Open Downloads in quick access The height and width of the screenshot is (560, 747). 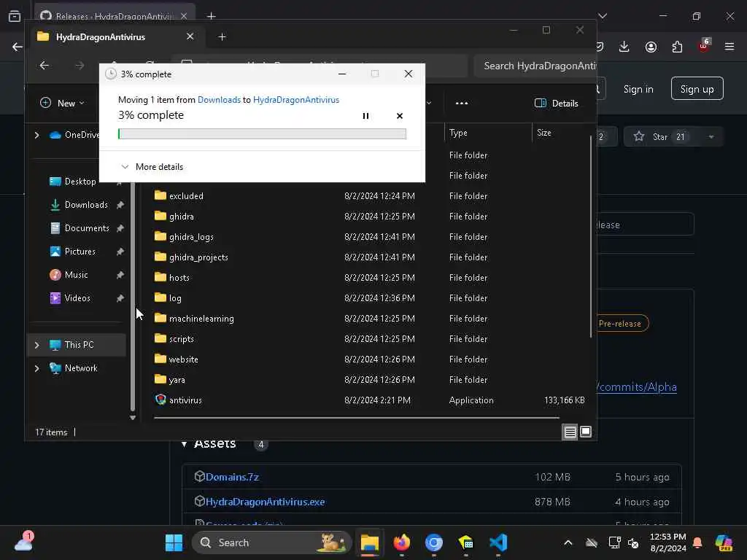(x=79, y=205)
